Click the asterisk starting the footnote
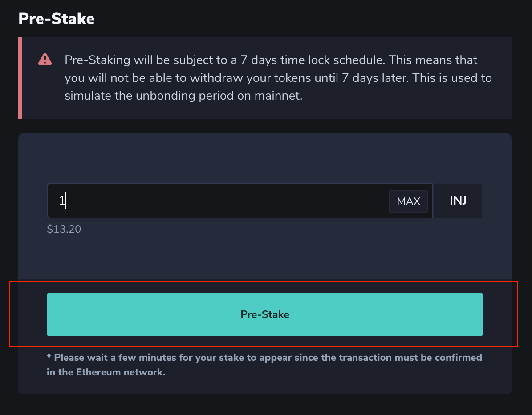The width and height of the screenshot is (532, 415). tap(49, 356)
